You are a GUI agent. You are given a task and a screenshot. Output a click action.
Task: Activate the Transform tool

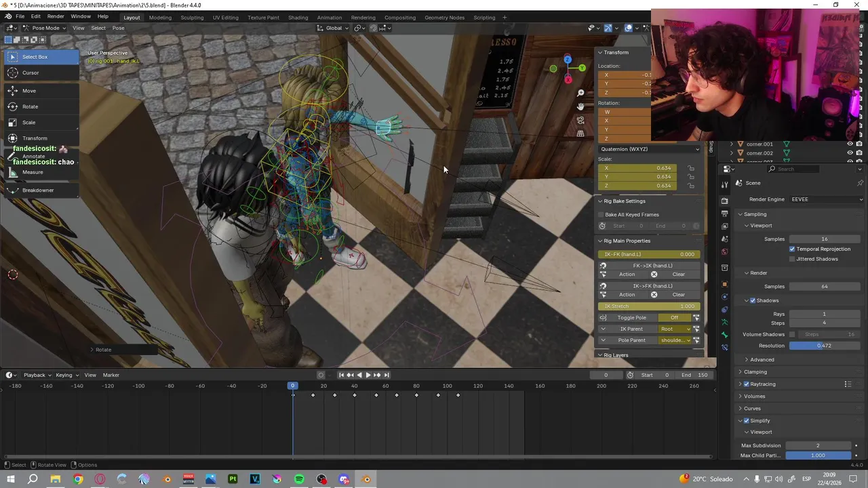(41, 138)
